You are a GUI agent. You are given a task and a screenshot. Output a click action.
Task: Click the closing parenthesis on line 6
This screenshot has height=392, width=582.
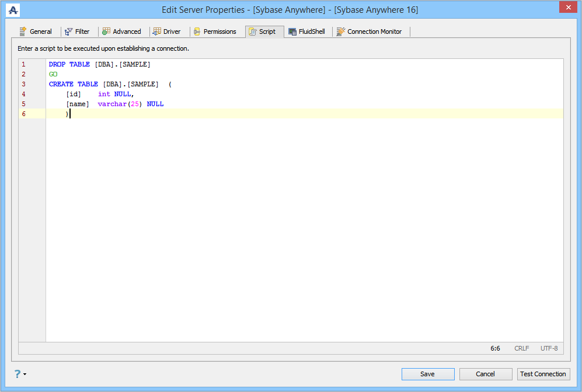[x=67, y=114]
